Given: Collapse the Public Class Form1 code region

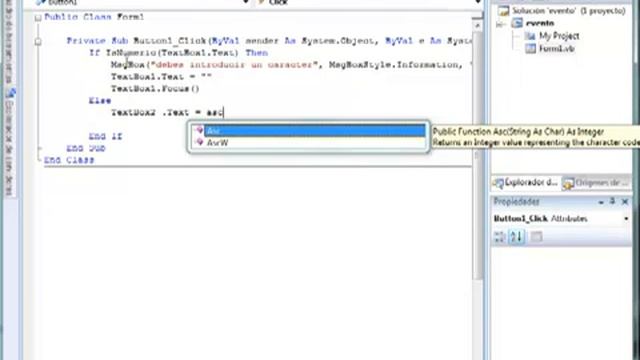Looking at the screenshot, I should [38, 18].
